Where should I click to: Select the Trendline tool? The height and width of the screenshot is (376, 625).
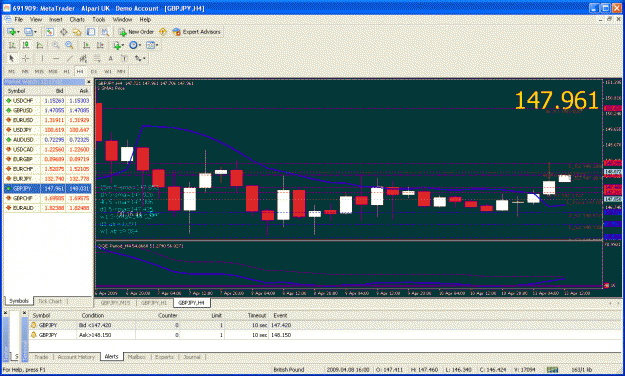[x=70, y=59]
